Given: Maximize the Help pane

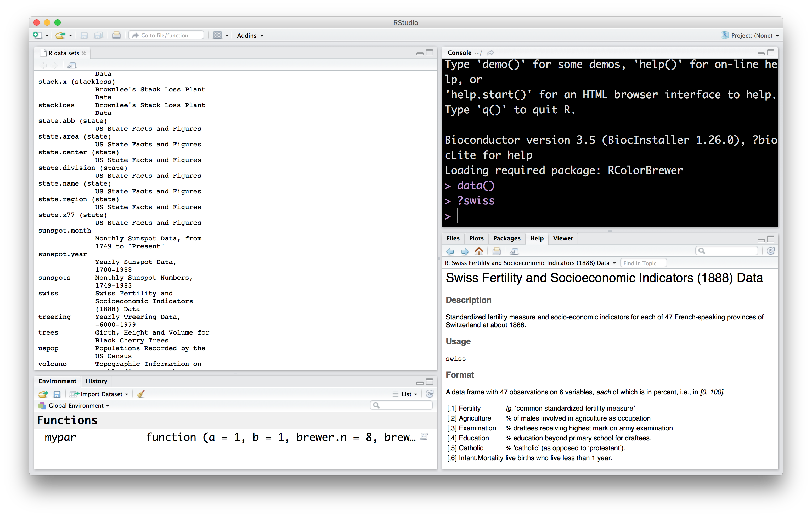Looking at the screenshot, I should coord(770,239).
